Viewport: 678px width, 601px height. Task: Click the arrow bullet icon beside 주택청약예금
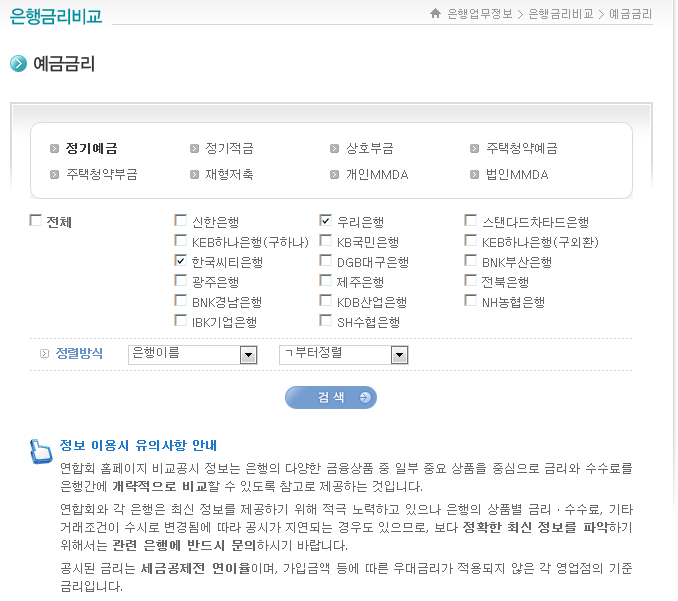point(474,149)
